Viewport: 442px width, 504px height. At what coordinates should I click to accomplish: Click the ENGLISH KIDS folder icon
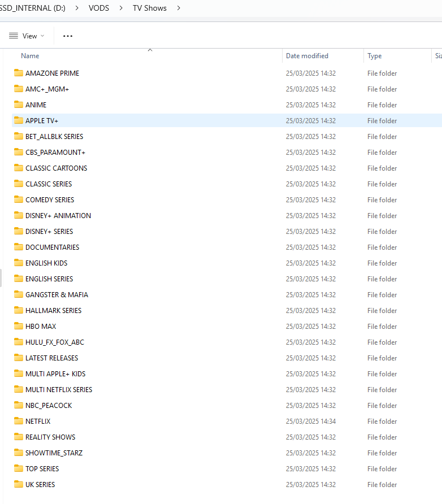coord(19,263)
